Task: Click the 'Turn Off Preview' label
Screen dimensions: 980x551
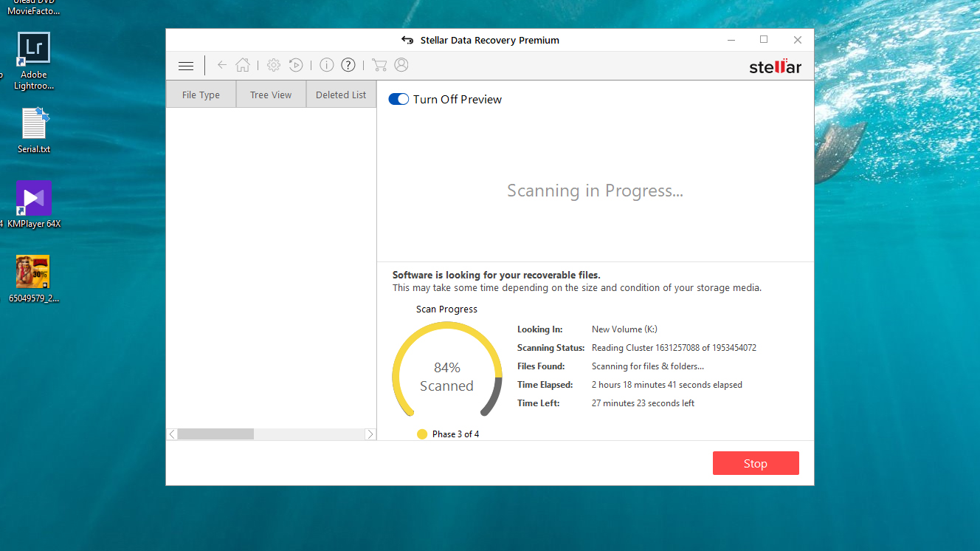Action: tap(458, 99)
